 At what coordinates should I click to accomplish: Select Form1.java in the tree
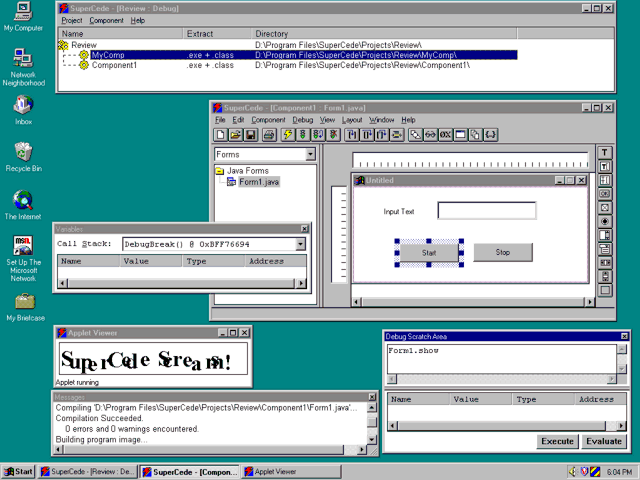[x=259, y=182]
